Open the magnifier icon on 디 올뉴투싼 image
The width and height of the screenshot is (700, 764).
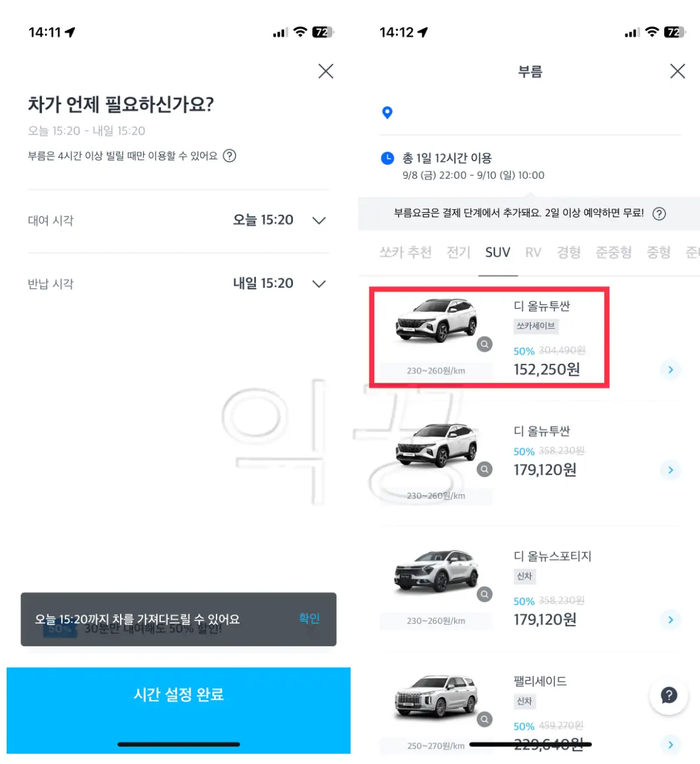pos(484,344)
